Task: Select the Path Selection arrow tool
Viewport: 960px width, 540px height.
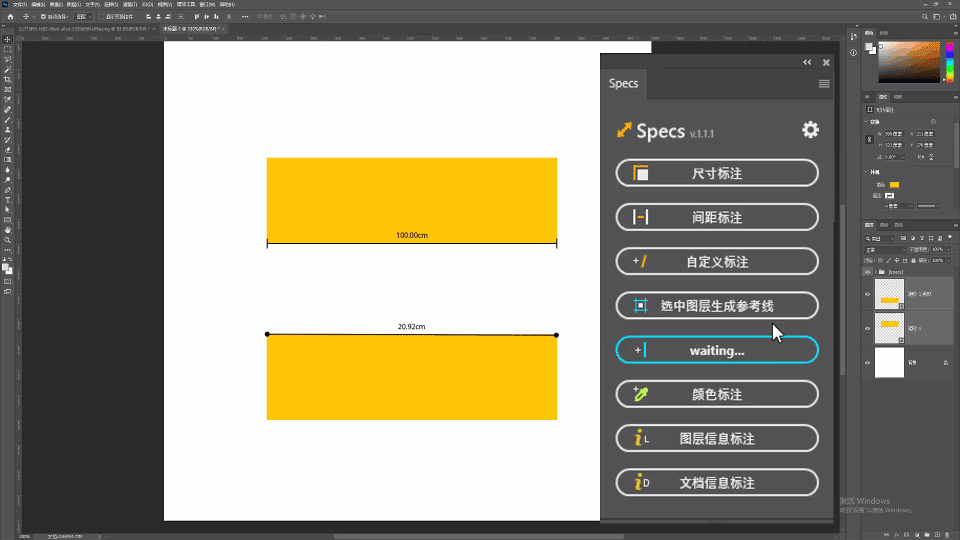Action: 7,210
